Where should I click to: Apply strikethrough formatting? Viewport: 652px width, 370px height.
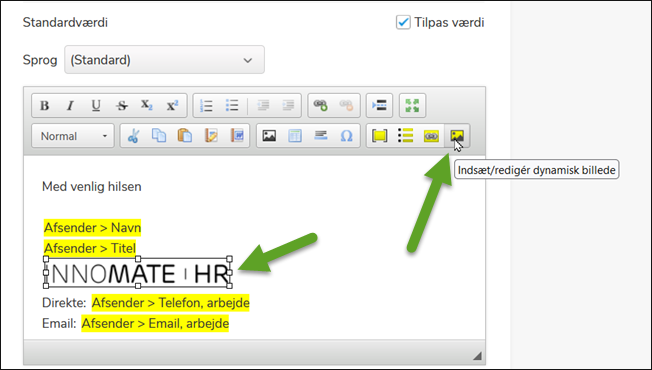[x=121, y=106]
